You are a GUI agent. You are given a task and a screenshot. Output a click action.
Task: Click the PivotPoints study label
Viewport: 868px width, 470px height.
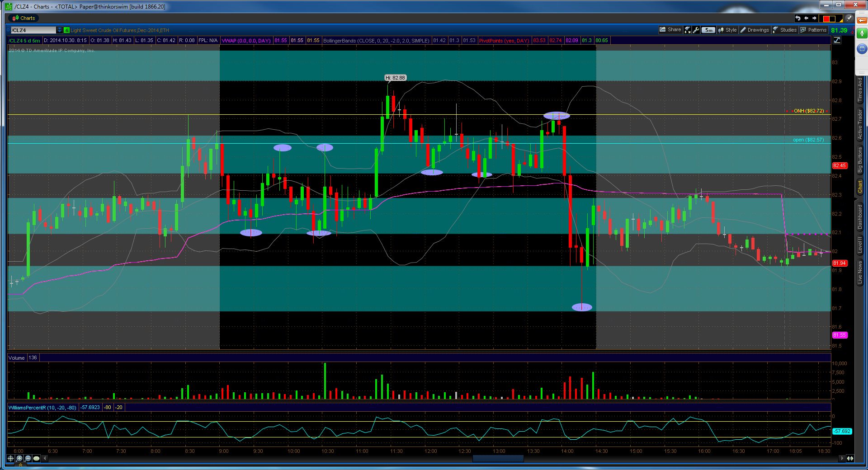coord(504,41)
